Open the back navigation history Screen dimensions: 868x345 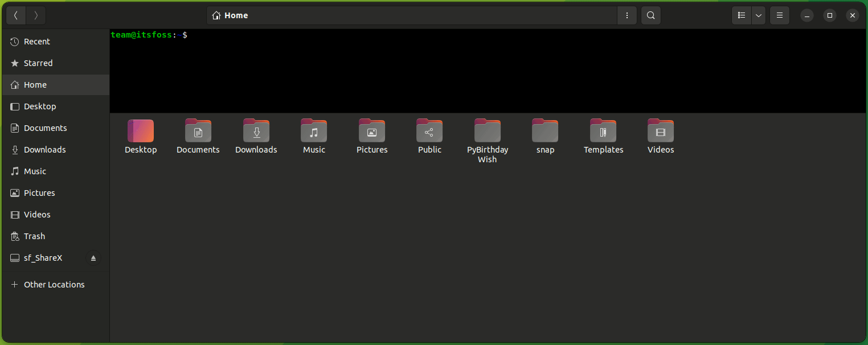pos(16,15)
